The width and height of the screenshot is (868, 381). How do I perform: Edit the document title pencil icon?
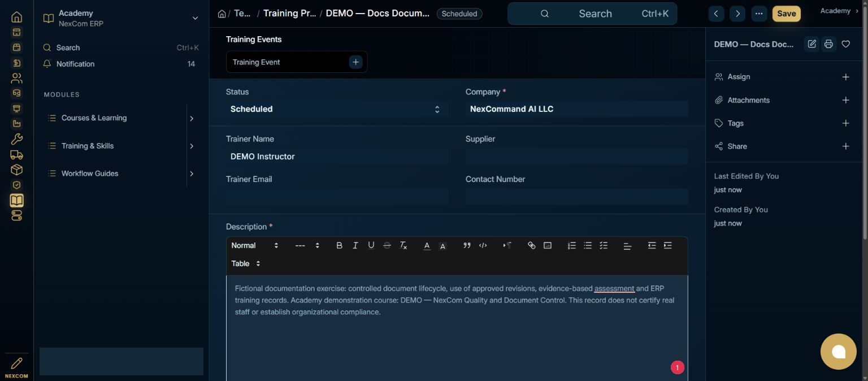(812, 44)
